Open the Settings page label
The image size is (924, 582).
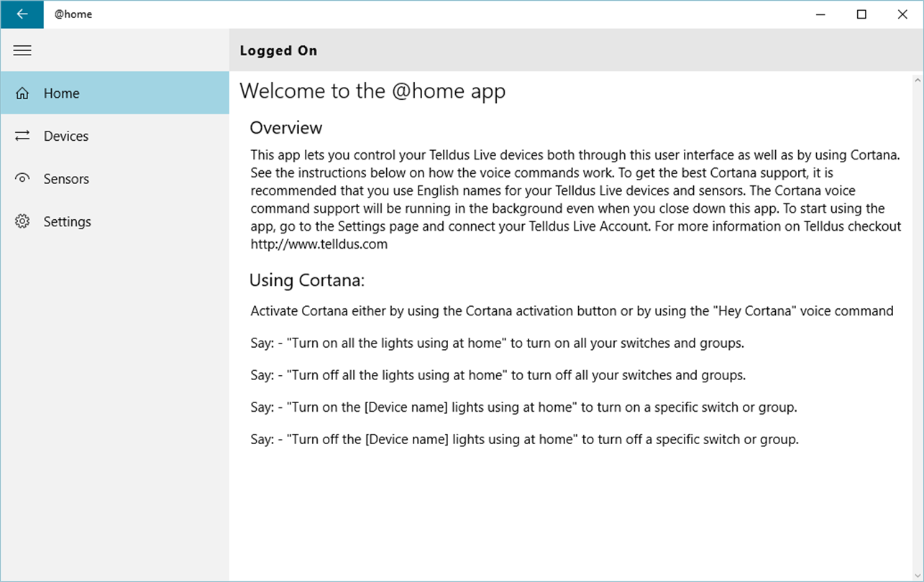(x=67, y=221)
